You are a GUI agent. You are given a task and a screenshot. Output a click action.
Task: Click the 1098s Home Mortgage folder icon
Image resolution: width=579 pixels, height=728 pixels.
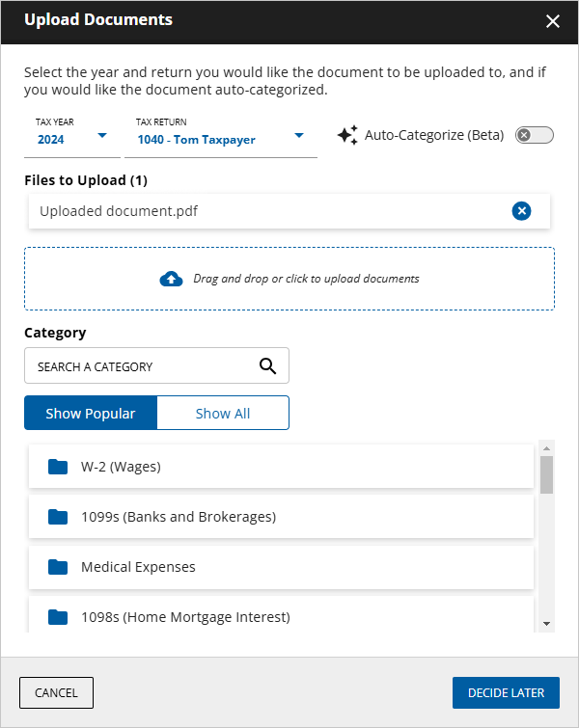click(x=58, y=617)
